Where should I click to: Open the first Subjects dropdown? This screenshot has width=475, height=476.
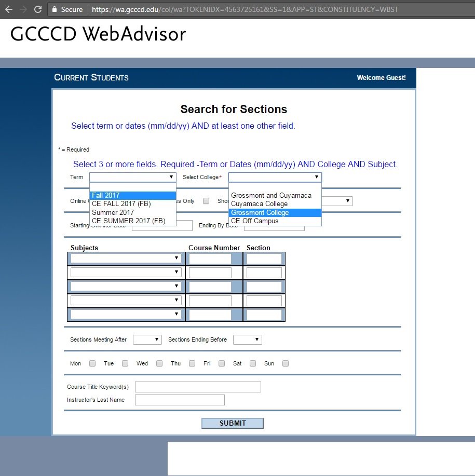coord(126,259)
